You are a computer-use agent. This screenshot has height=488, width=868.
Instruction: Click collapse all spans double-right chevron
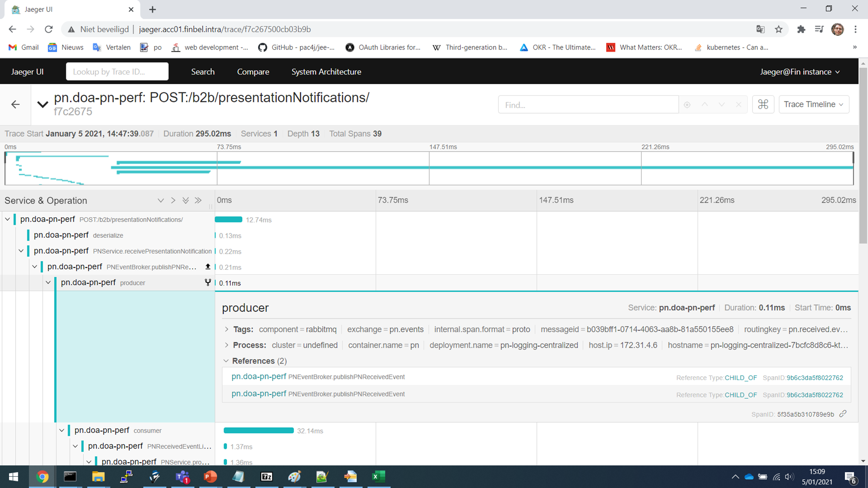click(x=198, y=200)
